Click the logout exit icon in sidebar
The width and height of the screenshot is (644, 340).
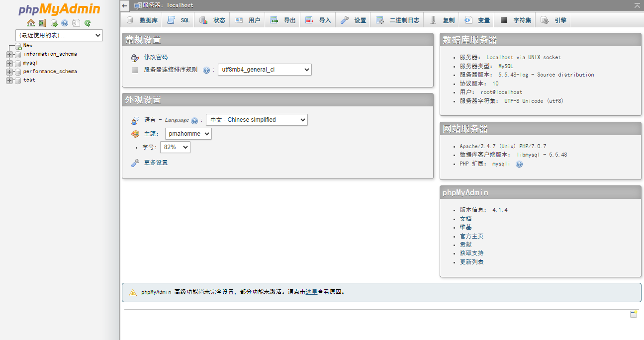coord(42,23)
